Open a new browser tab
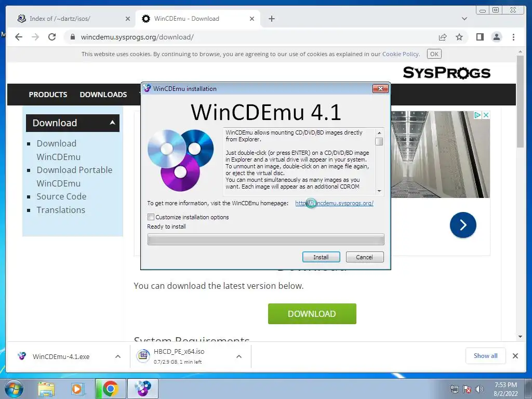 [x=271, y=19]
